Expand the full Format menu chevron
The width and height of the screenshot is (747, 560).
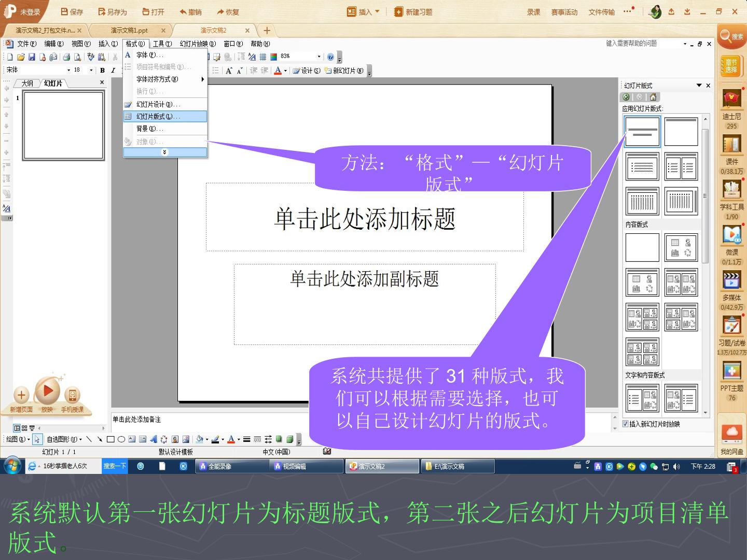tap(165, 152)
